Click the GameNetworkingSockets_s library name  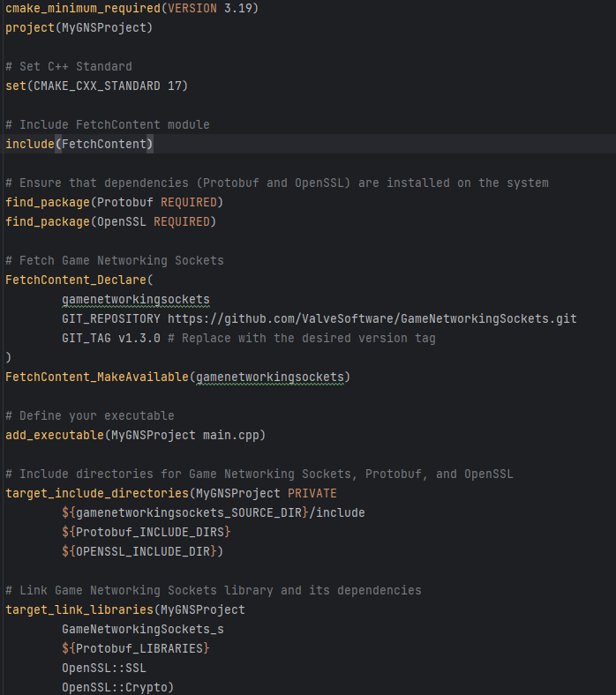(142, 629)
